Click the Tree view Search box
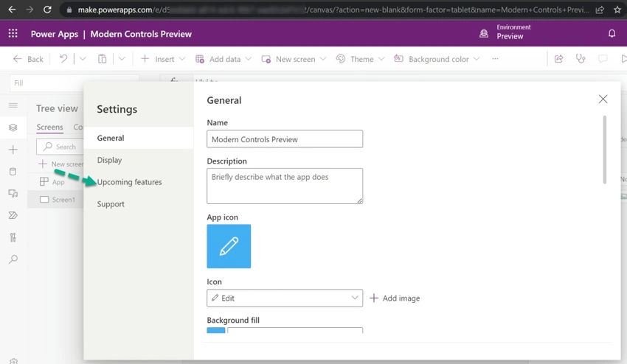This screenshot has width=627, height=364. (x=60, y=147)
